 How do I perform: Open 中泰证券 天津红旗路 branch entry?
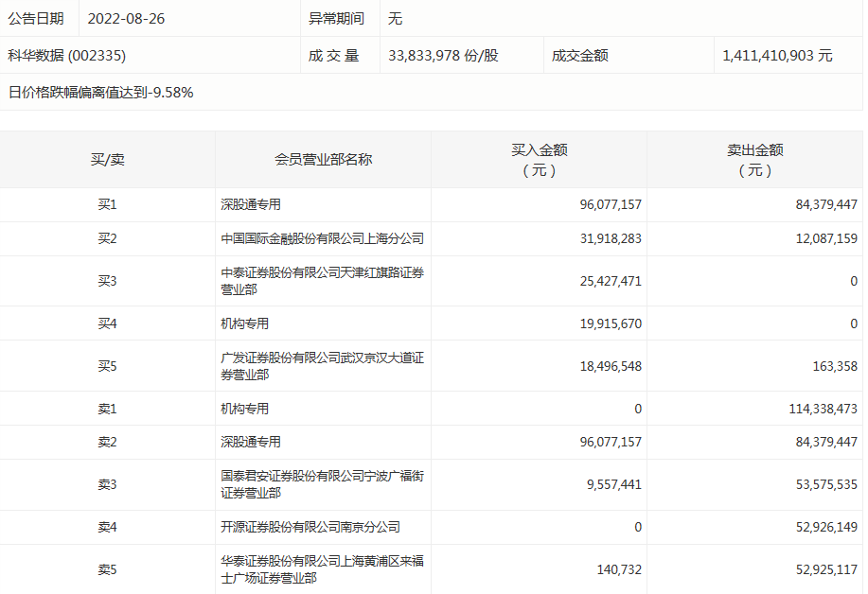coord(322,282)
